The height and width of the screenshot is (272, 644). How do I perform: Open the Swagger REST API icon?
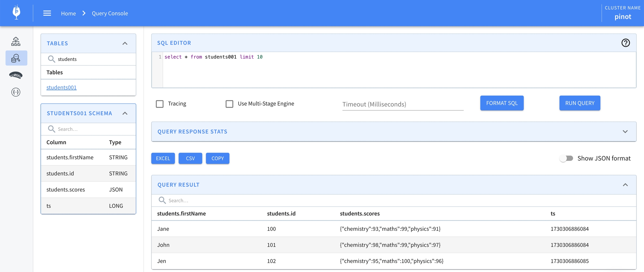16,92
